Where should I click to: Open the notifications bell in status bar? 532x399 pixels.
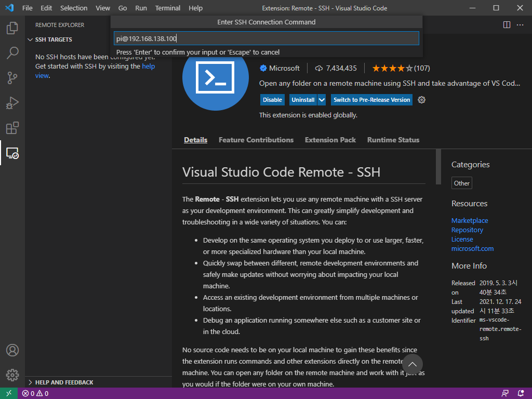pos(521,394)
